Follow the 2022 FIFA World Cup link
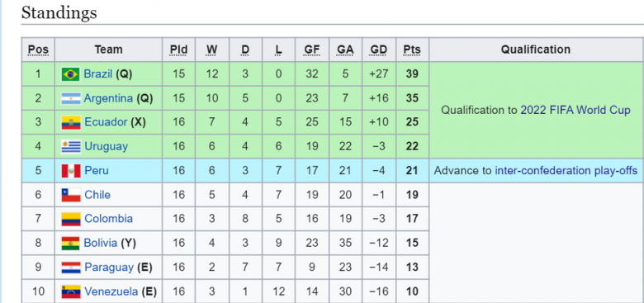 click(575, 110)
